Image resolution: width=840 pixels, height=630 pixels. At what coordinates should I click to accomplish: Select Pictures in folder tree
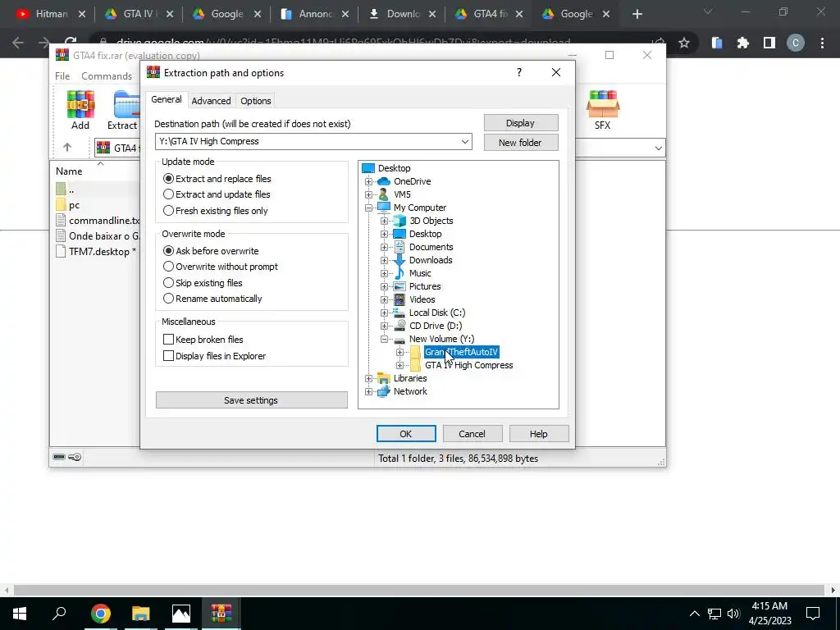[x=425, y=286]
